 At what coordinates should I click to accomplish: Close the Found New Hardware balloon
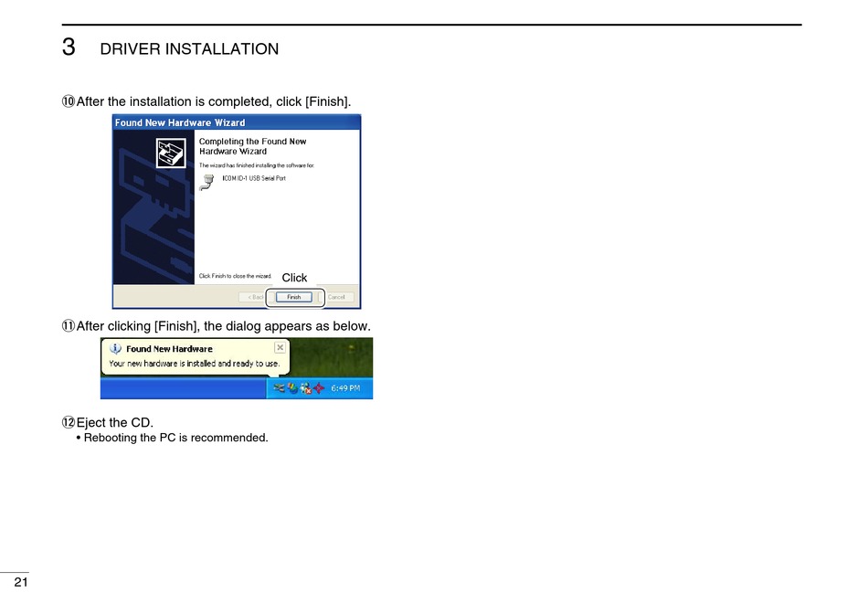click(x=280, y=348)
